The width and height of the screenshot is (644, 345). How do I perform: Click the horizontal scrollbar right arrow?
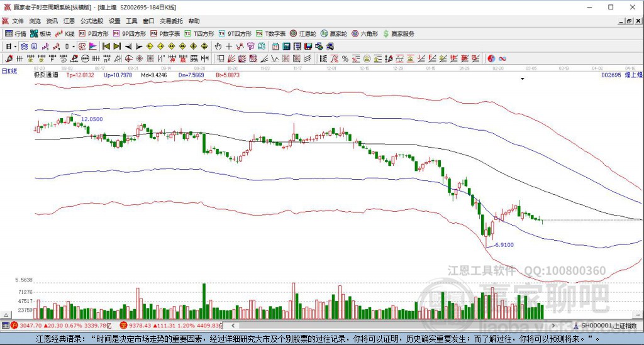[x=553, y=326]
